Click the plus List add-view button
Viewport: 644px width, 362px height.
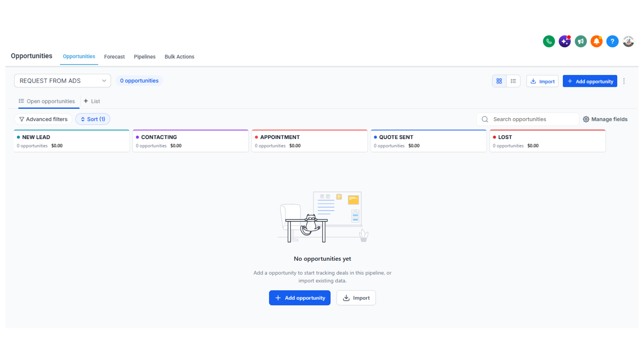point(92,101)
